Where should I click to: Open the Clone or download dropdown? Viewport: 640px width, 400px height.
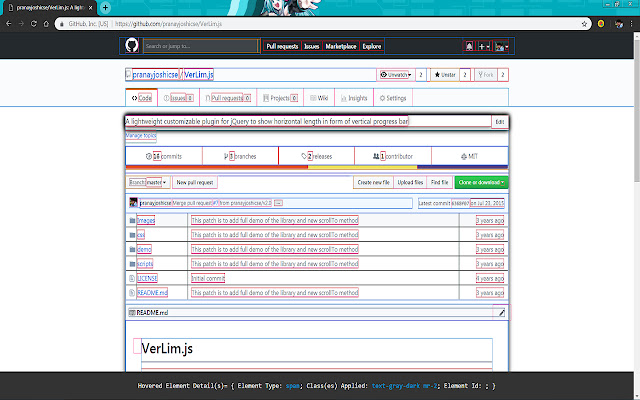tap(481, 183)
